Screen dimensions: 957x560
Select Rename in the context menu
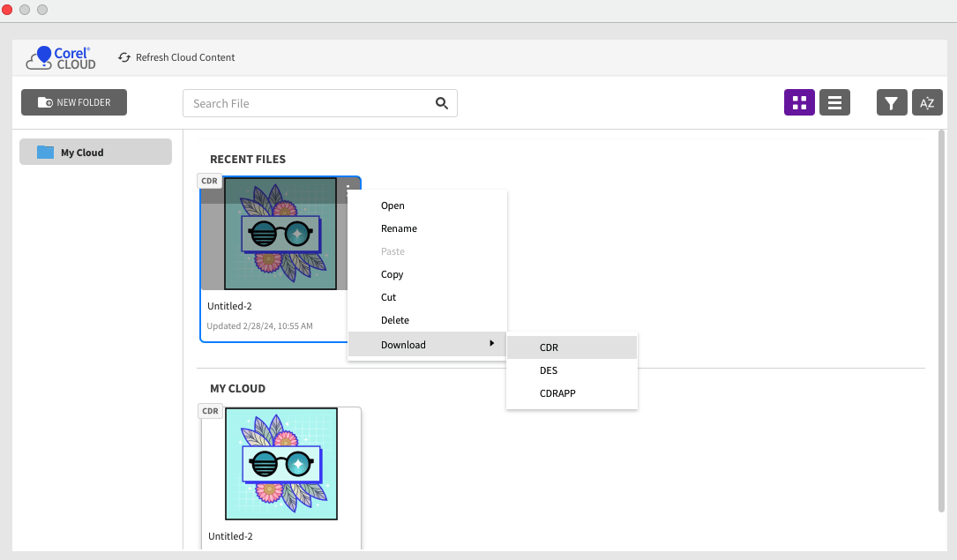(399, 228)
